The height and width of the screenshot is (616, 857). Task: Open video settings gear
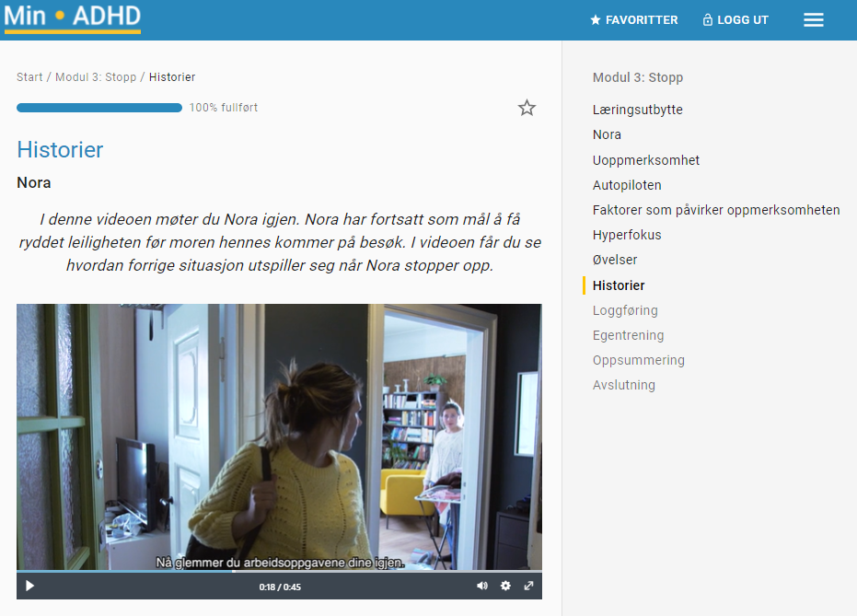coord(505,586)
